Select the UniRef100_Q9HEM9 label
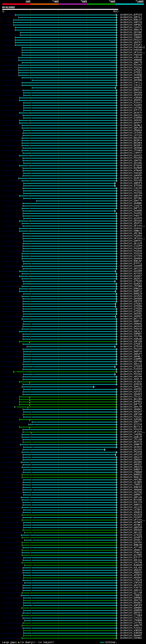Screen dimensions: 146x644 tap(131, 610)
